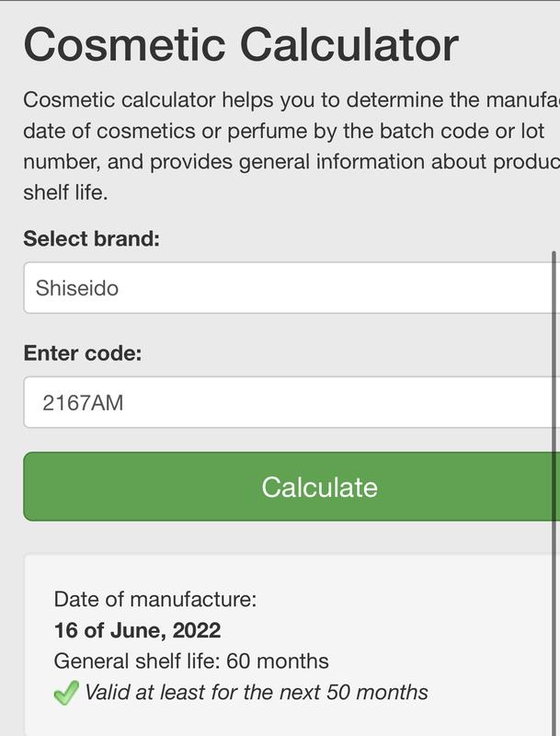Click the green checkmark validity icon
Viewport: 560px width, 736px height.
click(x=66, y=694)
